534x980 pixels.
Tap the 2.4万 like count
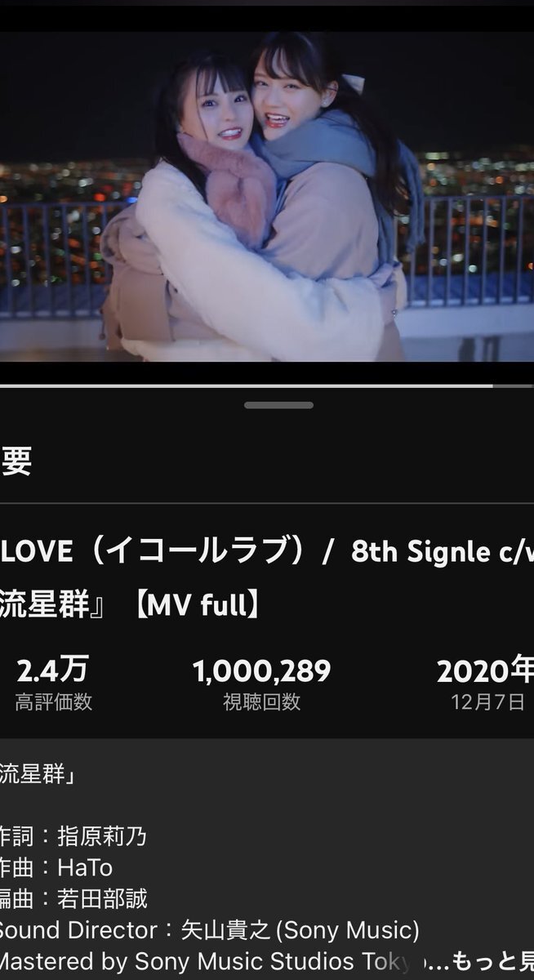[x=52, y=670]
